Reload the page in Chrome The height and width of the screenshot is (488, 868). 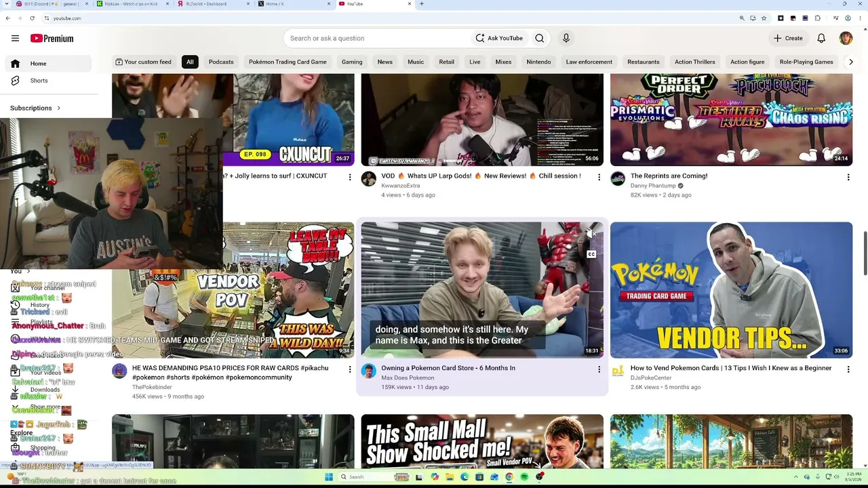pyautogui.click(x=32, y=18)
